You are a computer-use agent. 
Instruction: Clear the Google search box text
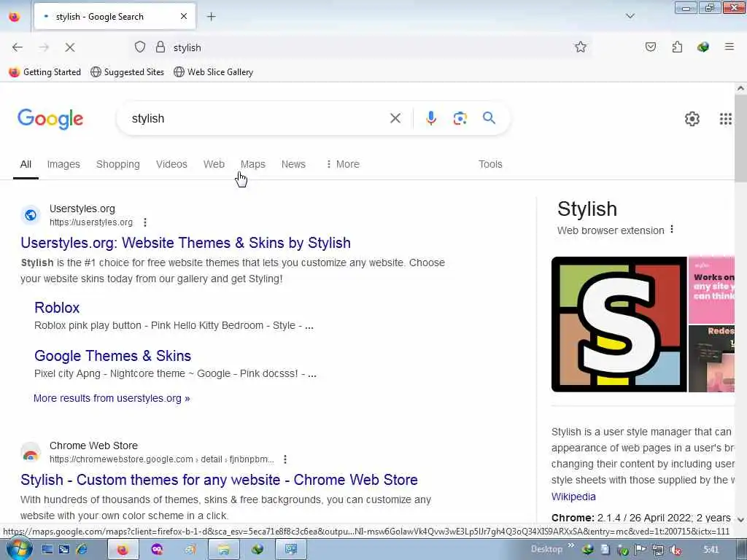[x=395, y=118]
